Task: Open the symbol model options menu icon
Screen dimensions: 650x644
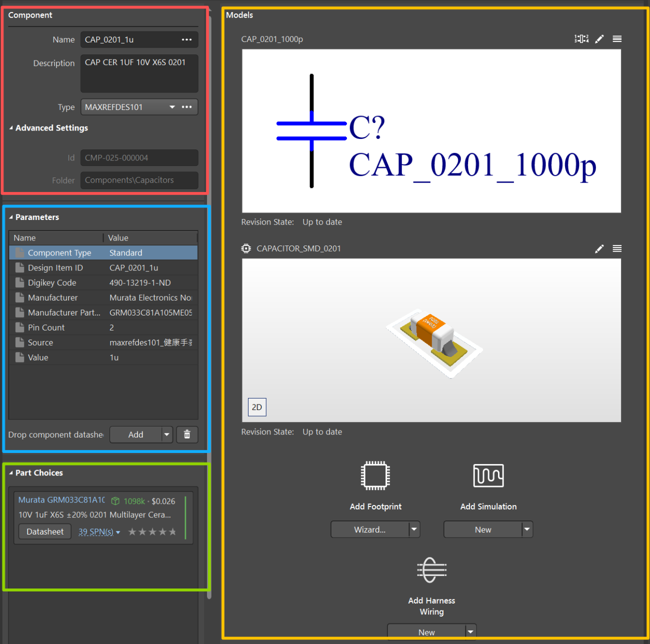Action: point(617,39)
